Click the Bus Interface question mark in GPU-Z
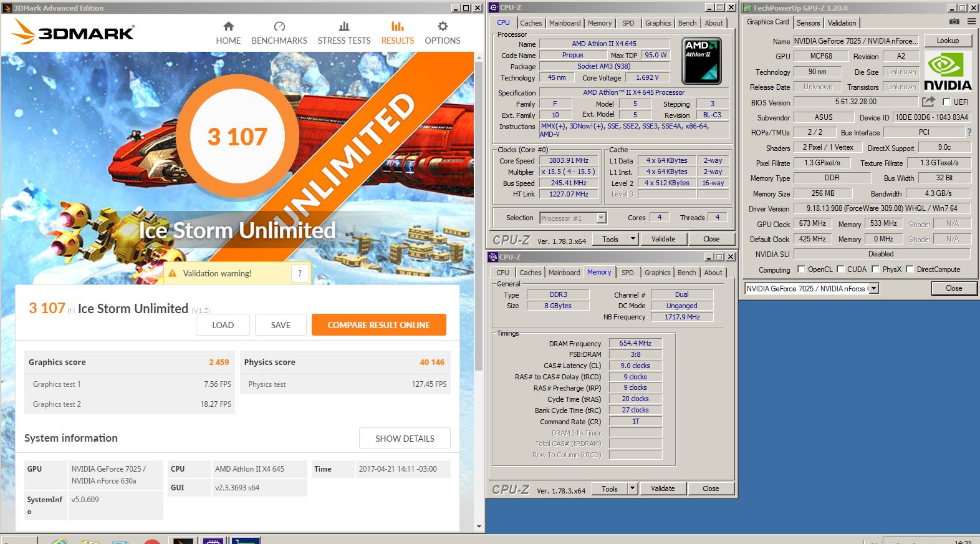 pyautogui.click(x=969, y=132)
